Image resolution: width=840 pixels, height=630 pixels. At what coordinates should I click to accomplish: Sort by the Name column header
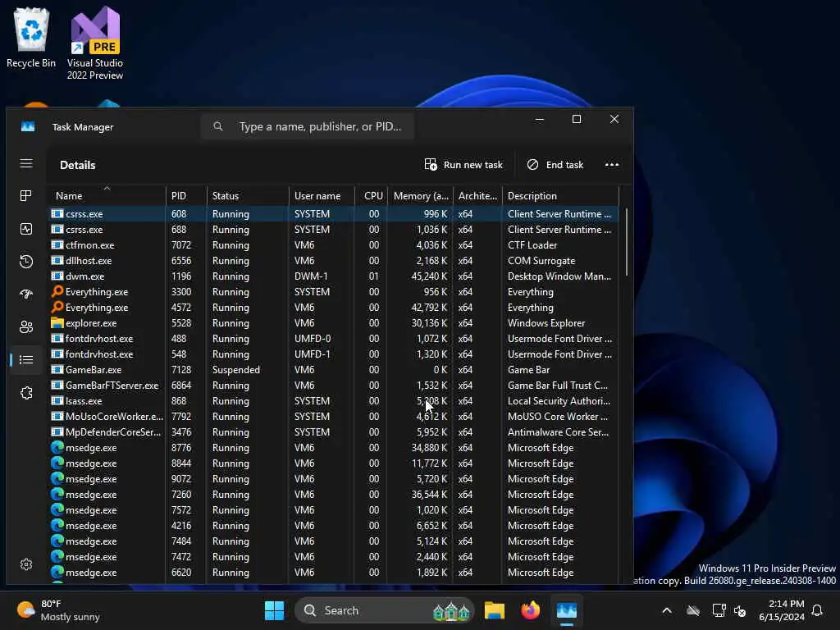pos(107,195)
